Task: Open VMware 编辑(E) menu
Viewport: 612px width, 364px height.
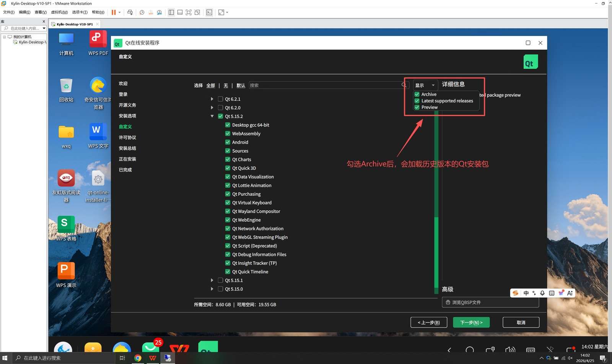Action: (x=24, y=12)
